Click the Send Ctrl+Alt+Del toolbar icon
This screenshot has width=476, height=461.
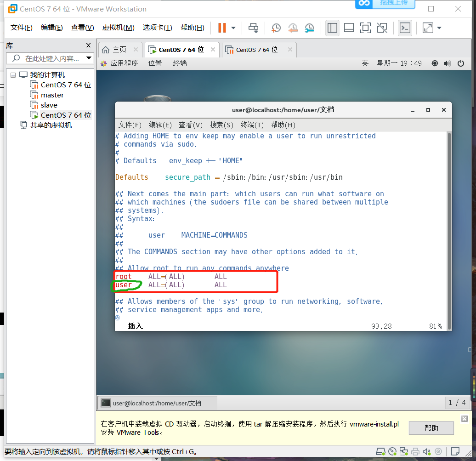tap(253, 28)
